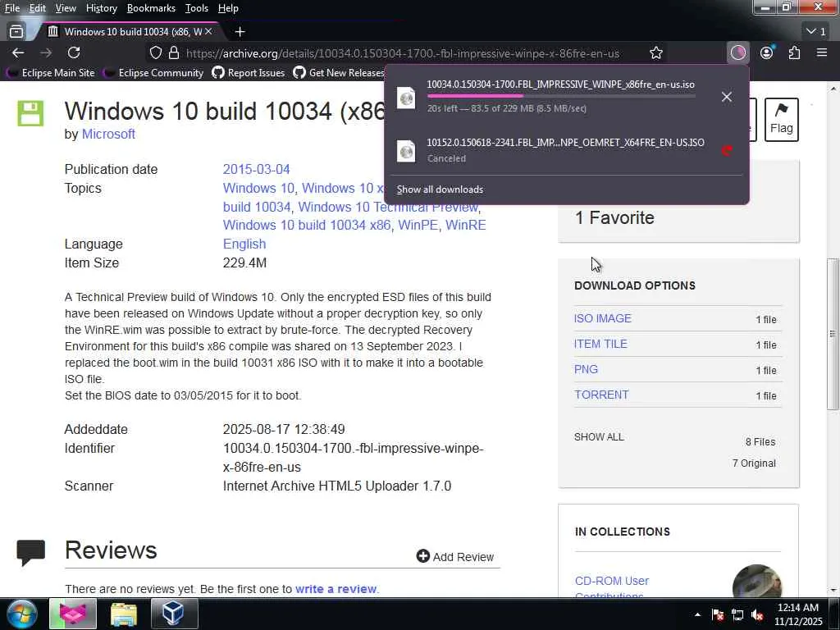840x630 pixels.
Task: Show site security padlock info
Action: click(174, 53)
